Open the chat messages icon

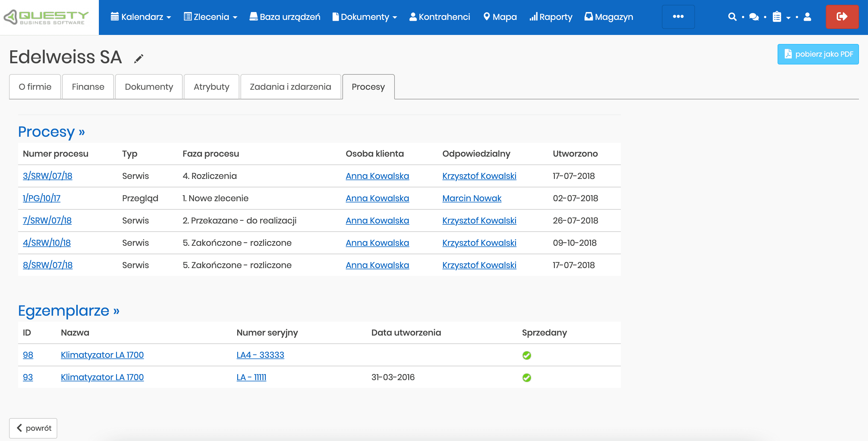pyautogui.click(x=754, y=17)
